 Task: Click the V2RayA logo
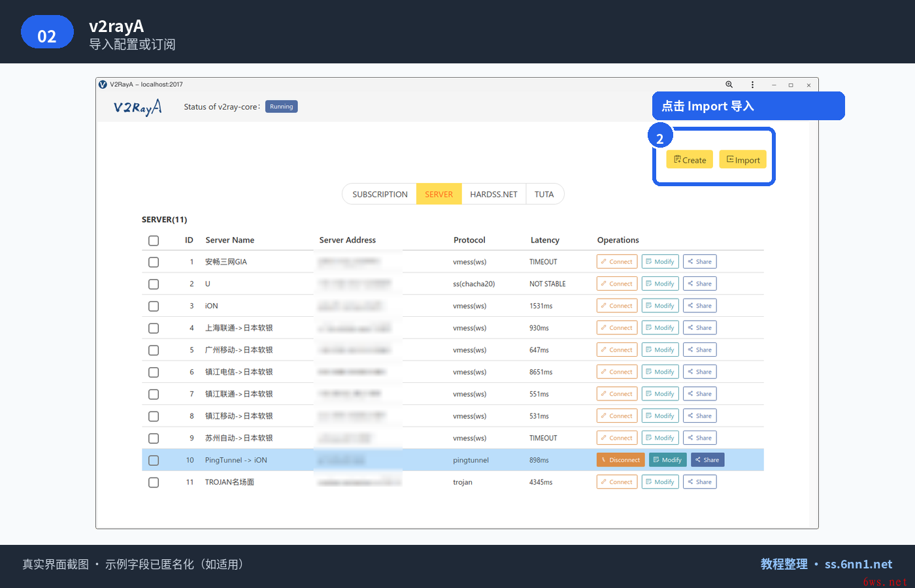click(x=137, y=107)
